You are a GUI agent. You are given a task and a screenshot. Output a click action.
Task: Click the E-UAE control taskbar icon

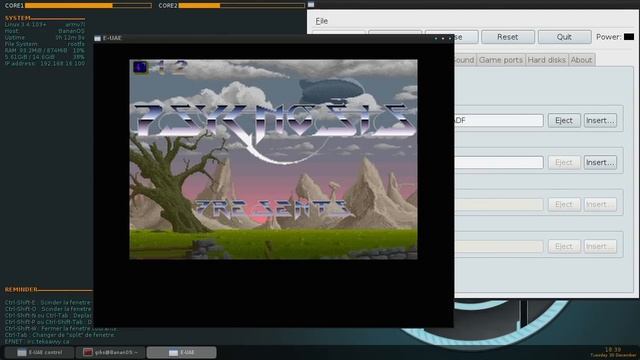pos(22,353)
